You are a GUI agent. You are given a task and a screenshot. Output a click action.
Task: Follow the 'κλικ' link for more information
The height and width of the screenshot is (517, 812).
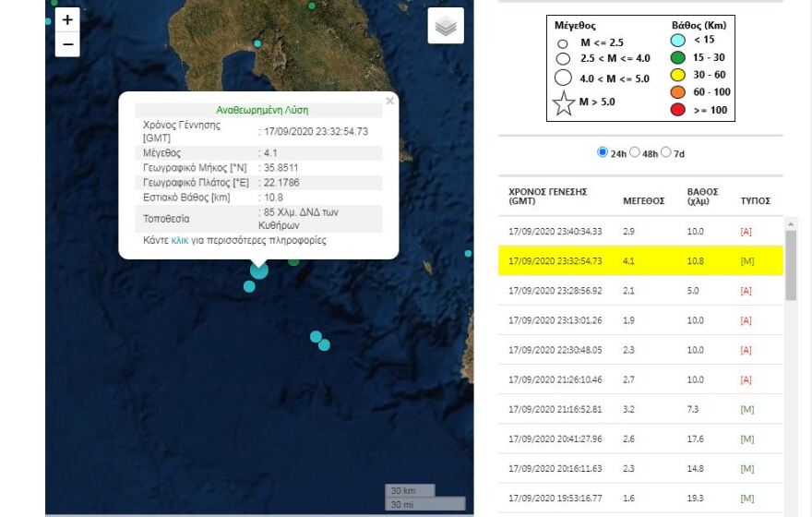[x=180, y=240]
